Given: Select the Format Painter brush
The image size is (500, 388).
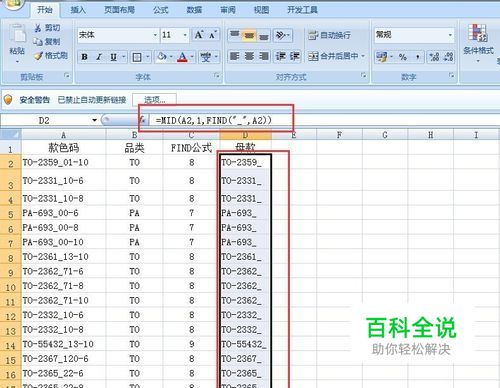Looking at the screenshot, I should pyautogui.click(x=38, y=56).
